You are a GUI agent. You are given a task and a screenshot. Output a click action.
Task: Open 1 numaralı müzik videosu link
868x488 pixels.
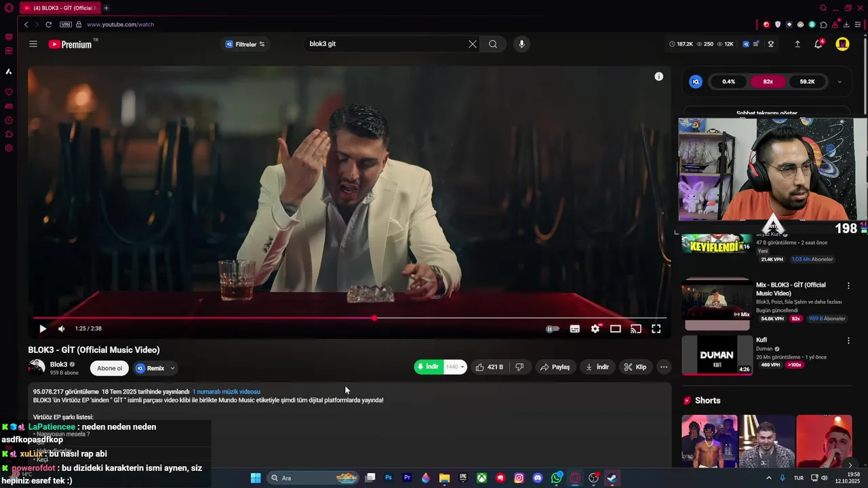pyautogui.click(x=226, y=392)
